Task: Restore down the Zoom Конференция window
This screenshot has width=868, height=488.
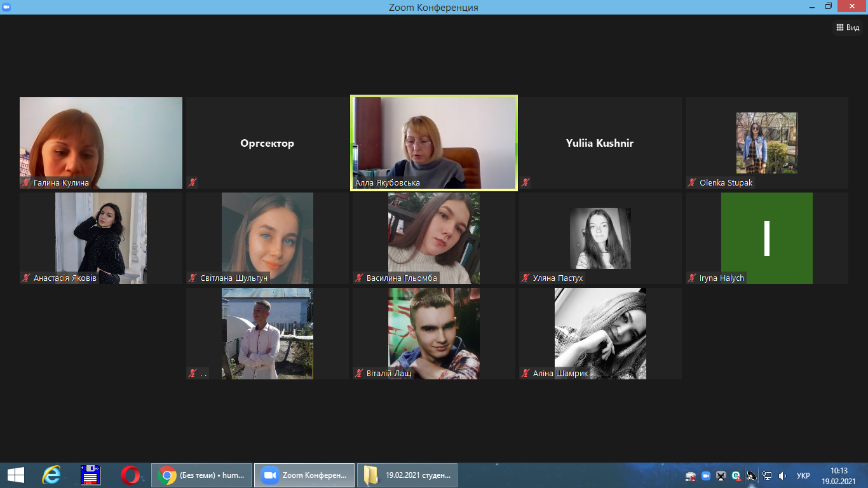Action: pos(828,6)
